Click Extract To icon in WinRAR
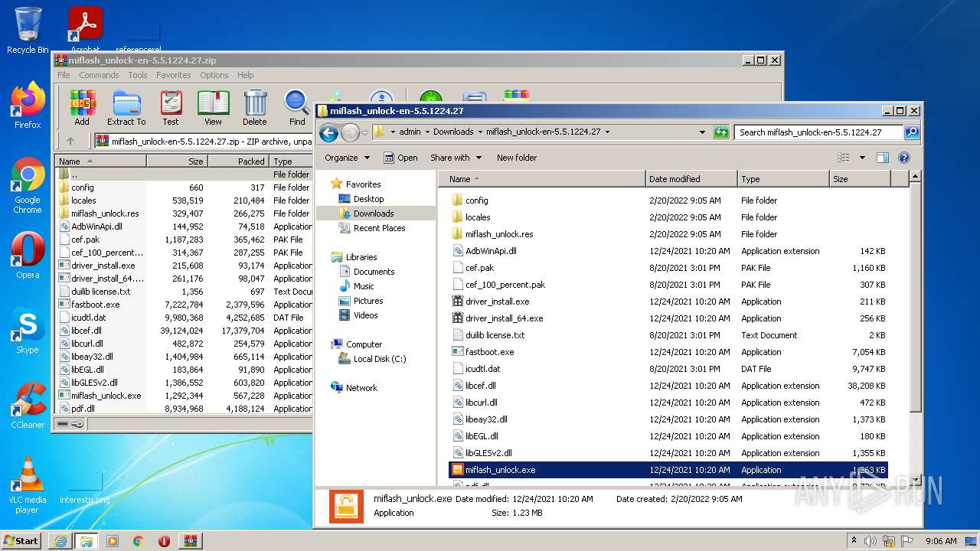The height and width of the screenshot is (551, 980). [x=126, y=108]
